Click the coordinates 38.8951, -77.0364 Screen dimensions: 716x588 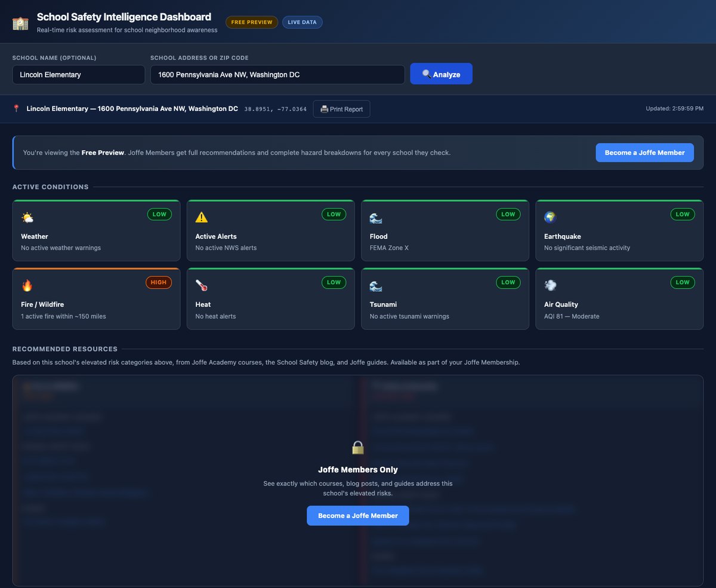click(x=276, y=109)
